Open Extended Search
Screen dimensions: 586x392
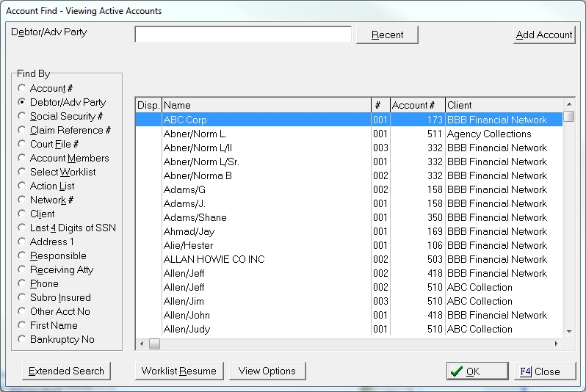point(66,371)
